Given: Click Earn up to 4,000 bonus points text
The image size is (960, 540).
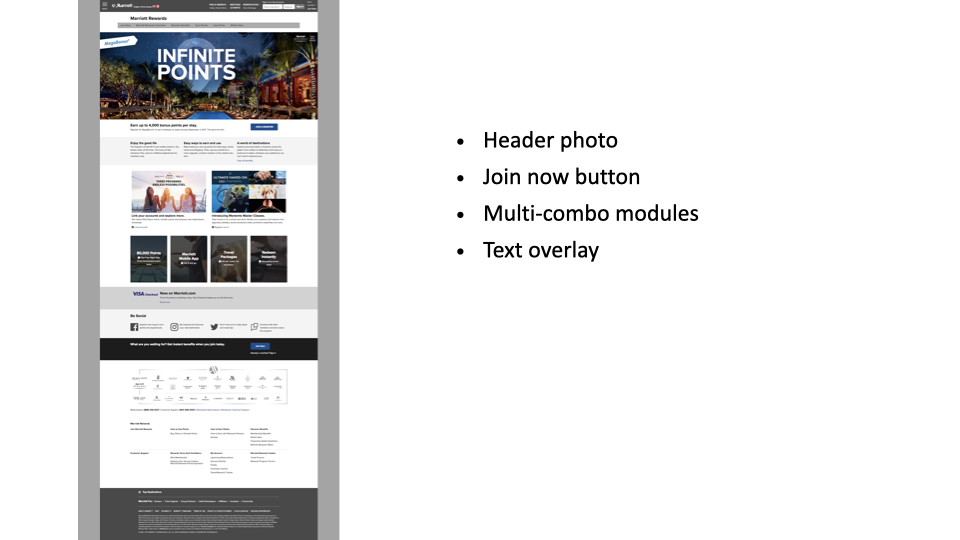Looking at the screenshot, I should click(163, 126).
